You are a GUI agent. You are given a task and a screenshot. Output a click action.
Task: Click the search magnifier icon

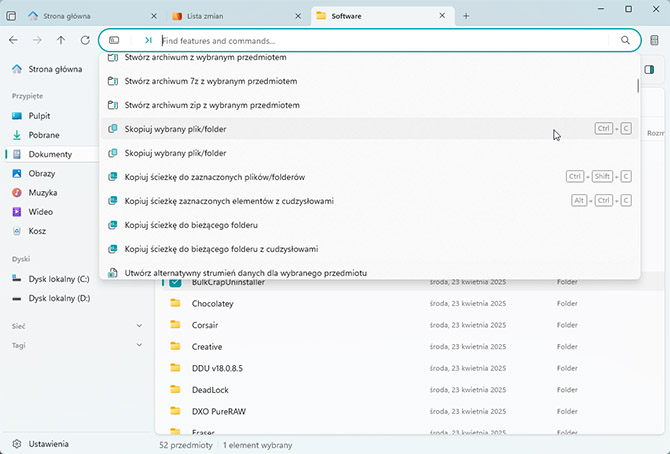(x=625, y=40)
